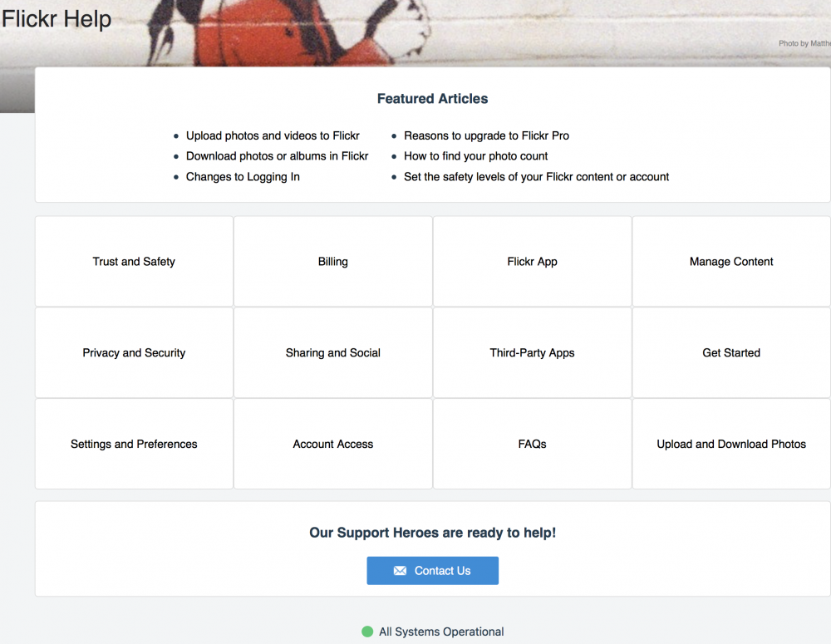Read 'Reasons to upgrade to Flickr Pro'
The height and width of the screenshot is (644, 831).
(486, 135)
